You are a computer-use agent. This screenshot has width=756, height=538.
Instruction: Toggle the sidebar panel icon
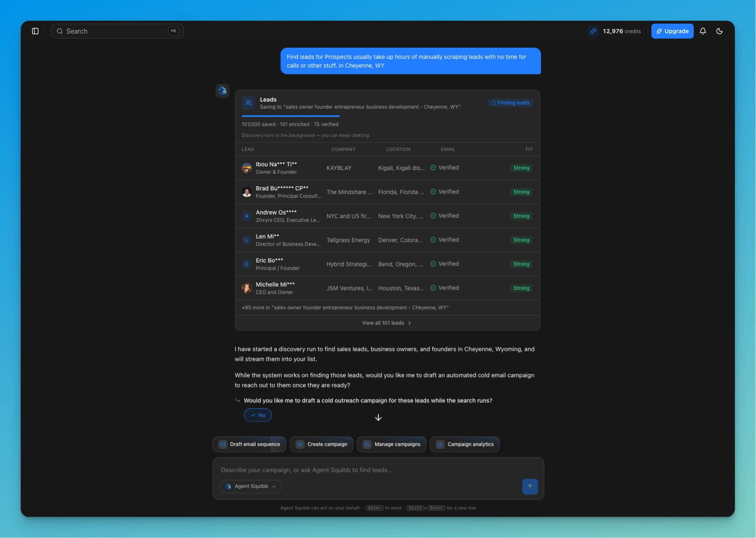click(x=35, y=31)
